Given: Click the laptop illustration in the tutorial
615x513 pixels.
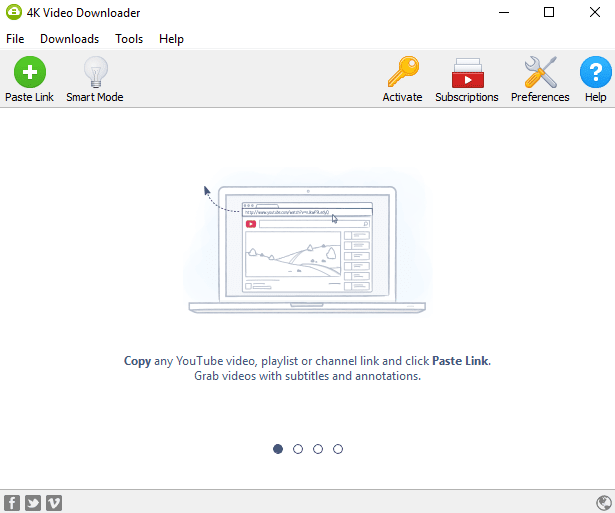Looking at the screenshot, I should point(307,249).
